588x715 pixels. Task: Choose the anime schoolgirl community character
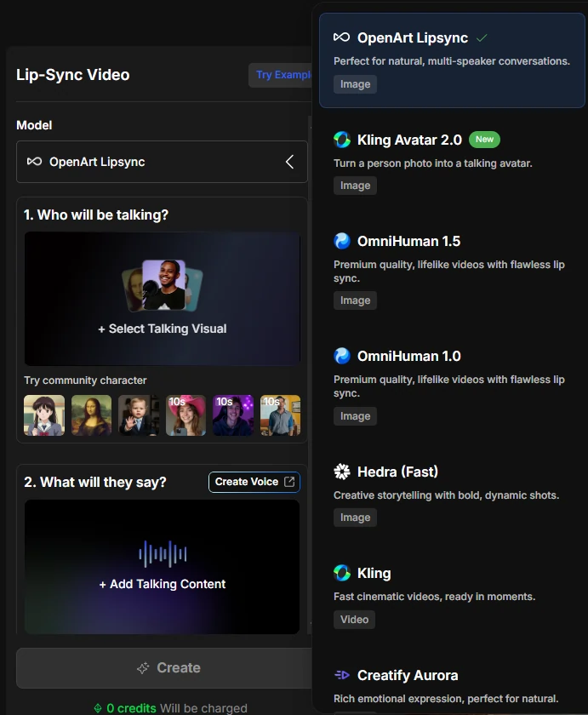coord(44,415)
